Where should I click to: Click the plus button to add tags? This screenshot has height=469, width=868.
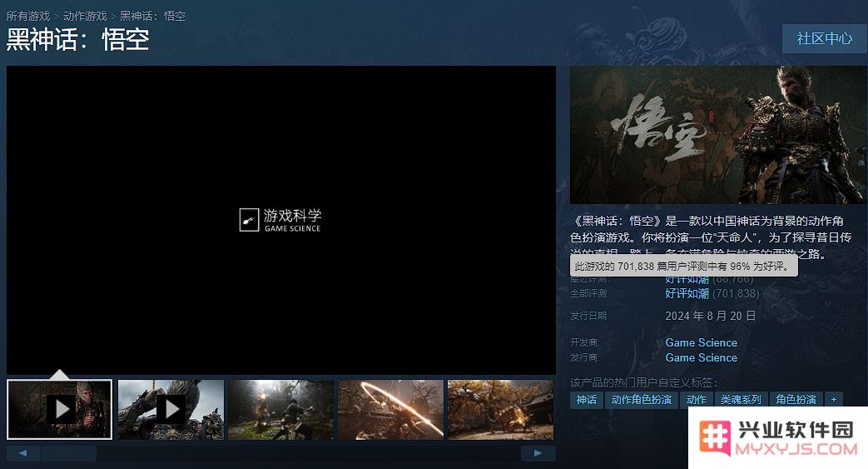pyautogui.click(x=834, y=400)
